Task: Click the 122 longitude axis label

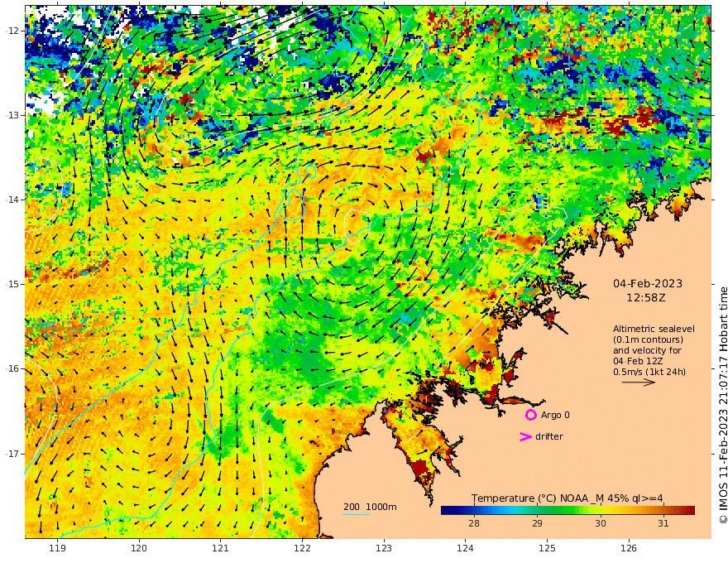Action: pyautogui.click(x=302, y=548)
